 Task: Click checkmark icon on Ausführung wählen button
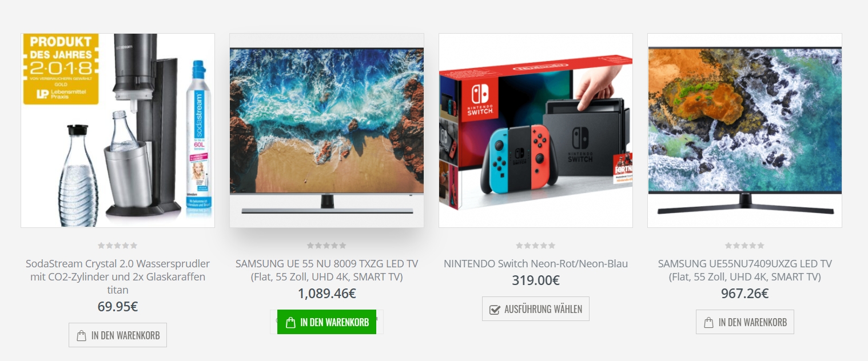[x=495, y=310]
